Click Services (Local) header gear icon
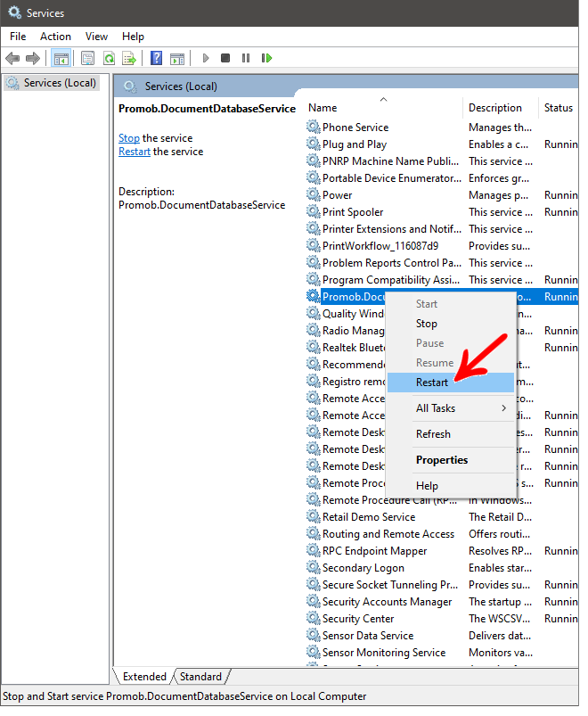The height and width of the screenshot is (716, 588). pos(130,86)
